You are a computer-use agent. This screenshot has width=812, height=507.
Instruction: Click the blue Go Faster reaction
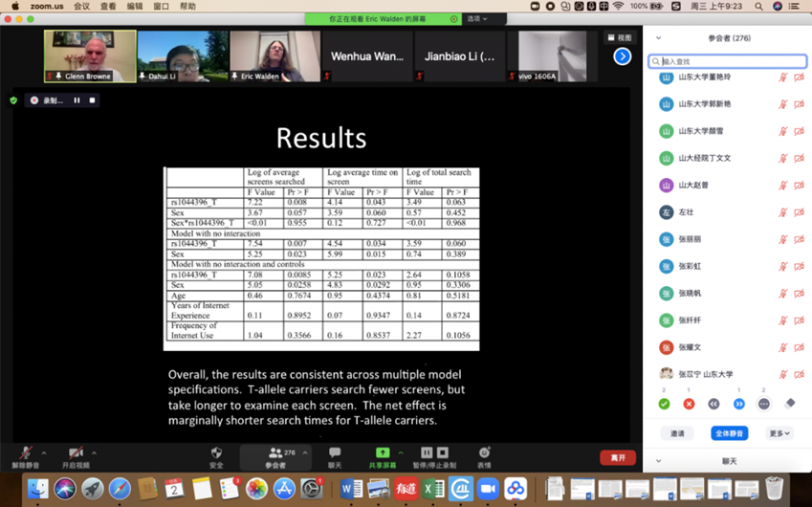coord(738,404)
